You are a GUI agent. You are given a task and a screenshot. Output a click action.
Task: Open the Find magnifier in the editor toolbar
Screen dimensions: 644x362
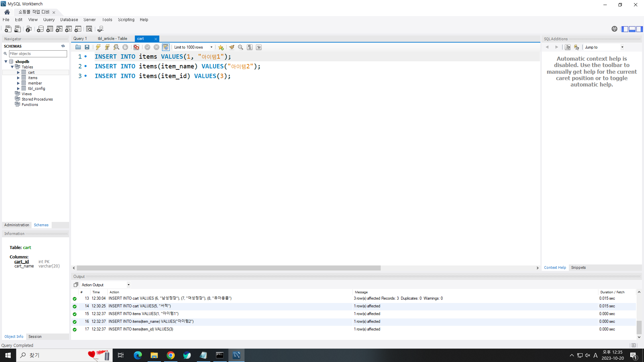pyautogui.click(x=240, y=47)
